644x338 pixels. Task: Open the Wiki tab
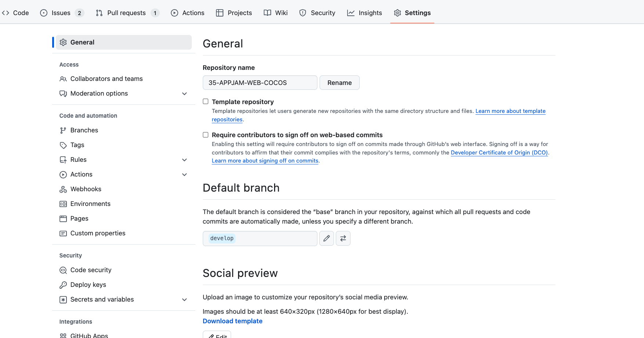[x=276, y=13]
